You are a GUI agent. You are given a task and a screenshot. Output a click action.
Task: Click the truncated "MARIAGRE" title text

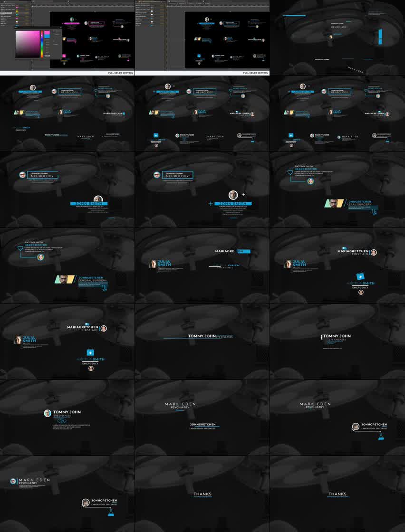click(x=225, y=251)
